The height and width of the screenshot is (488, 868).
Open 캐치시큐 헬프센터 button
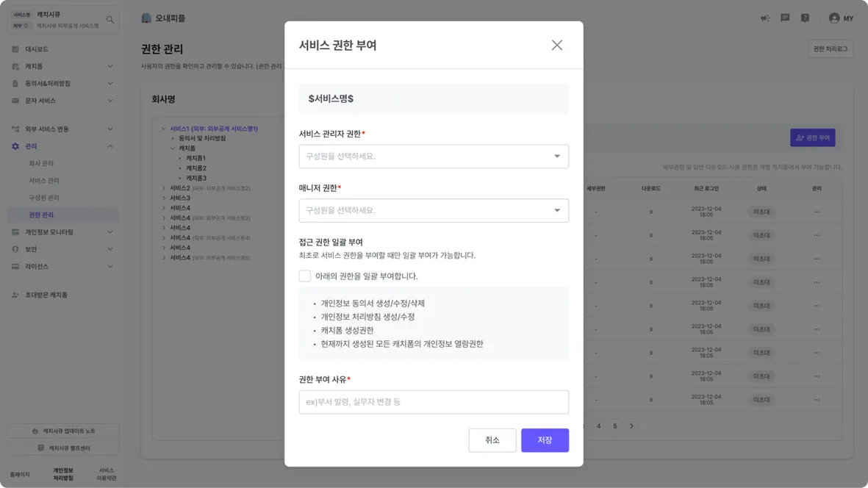(x=63, y=448)
